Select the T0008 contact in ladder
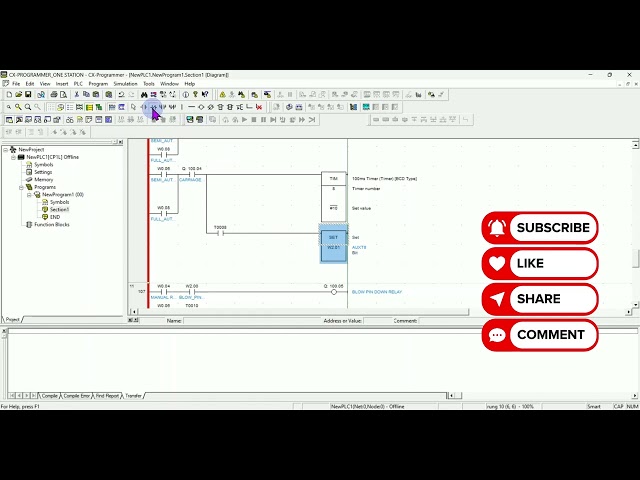The width and height of the screenshot is (640, 480). 220,231
